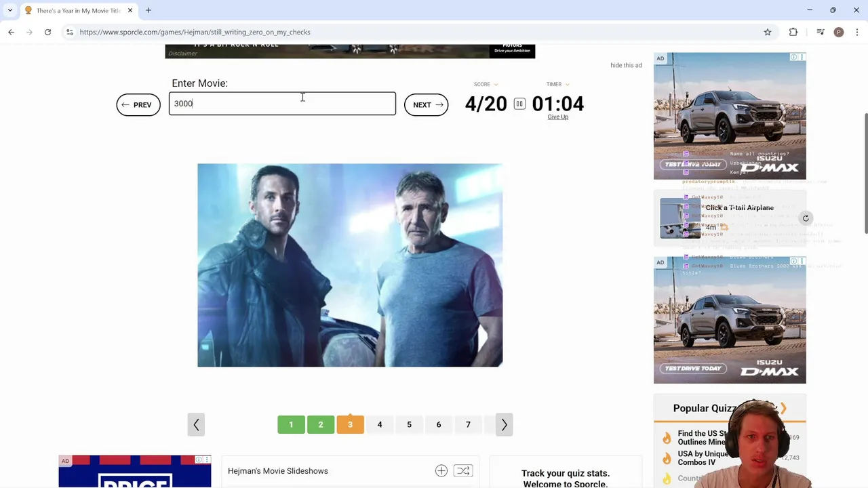
Task: Open the browser media control icon
Action: [x=821, y=32]
